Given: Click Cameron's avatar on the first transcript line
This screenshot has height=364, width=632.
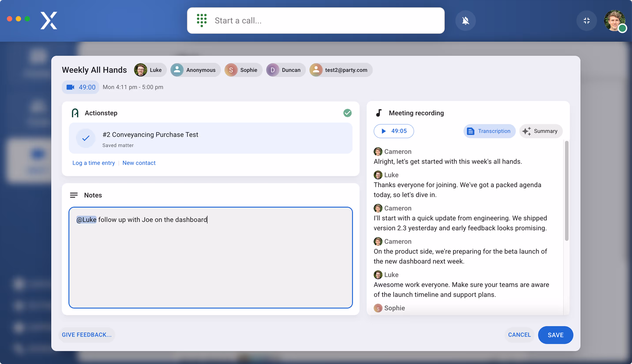Looking at the screenshot, I should (378, 151).
